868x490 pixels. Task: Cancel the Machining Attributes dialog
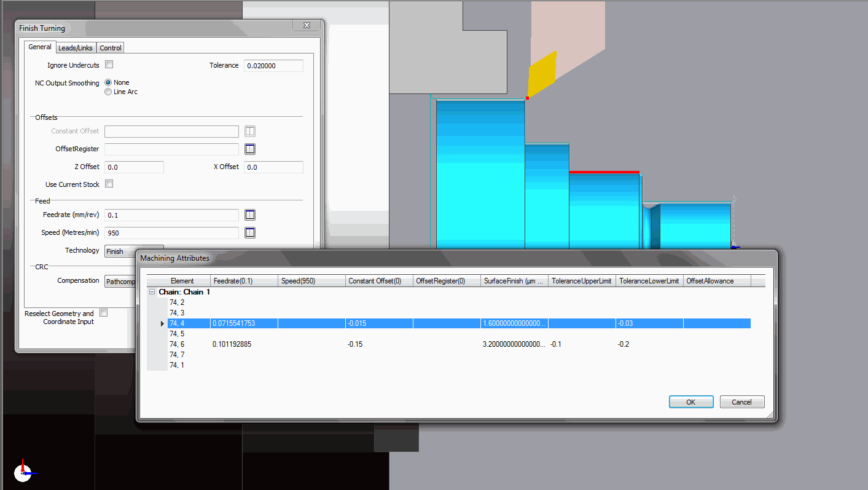click(741, 402)
